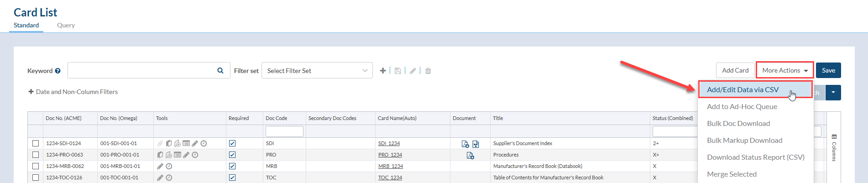
Task: Open the Select Filter Set dropdown
Action: (x=317, y=71)
